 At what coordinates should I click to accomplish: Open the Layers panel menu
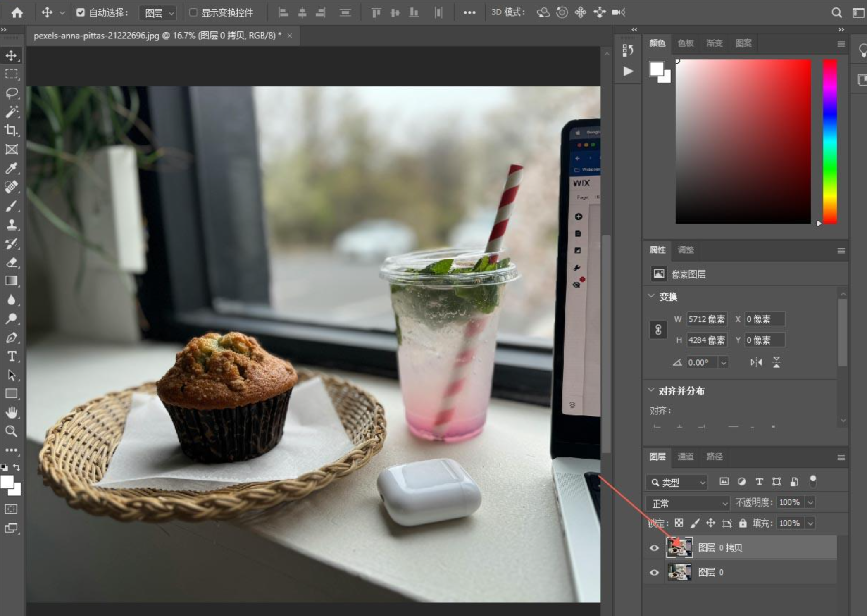pos(841,457)
